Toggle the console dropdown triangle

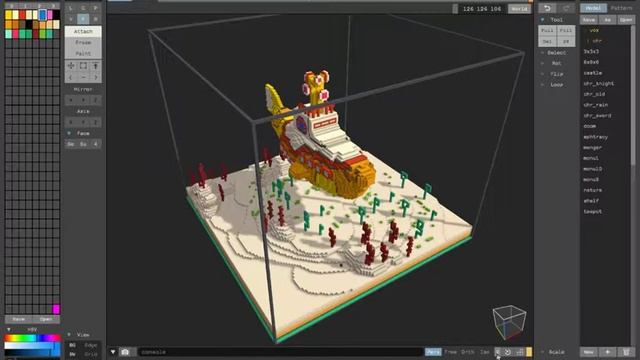[x=113, y=352]
